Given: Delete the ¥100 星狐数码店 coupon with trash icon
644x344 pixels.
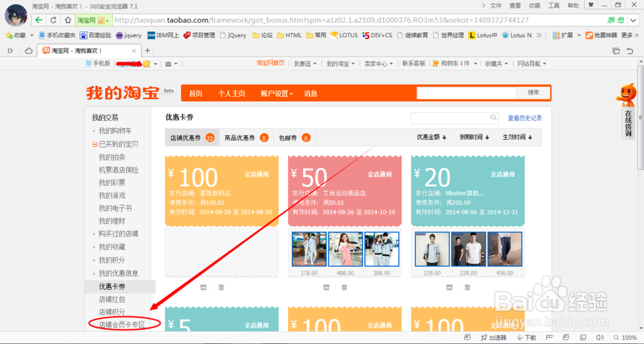Looking at the screenshot, I should [222, 287].
